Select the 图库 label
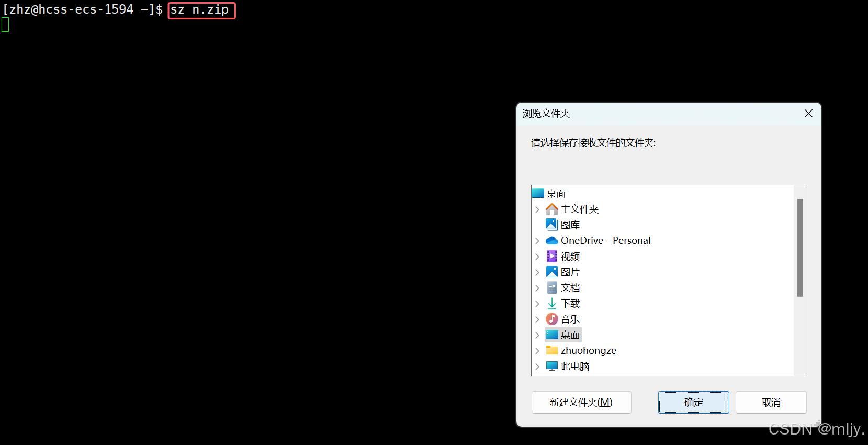868x445 pixels. click(570, 225)
